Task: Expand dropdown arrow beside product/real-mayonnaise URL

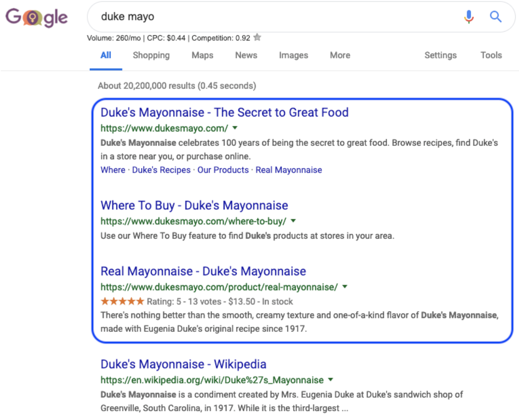Action: click(x=345, y=287)
